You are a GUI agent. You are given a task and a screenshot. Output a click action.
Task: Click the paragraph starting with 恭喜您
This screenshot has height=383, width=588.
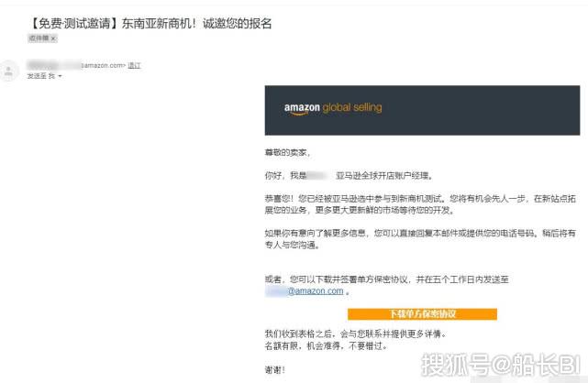click(422, 202)
